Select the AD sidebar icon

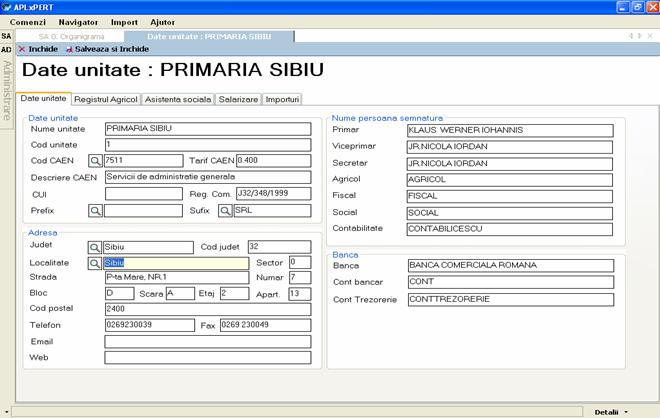point(6,49)
